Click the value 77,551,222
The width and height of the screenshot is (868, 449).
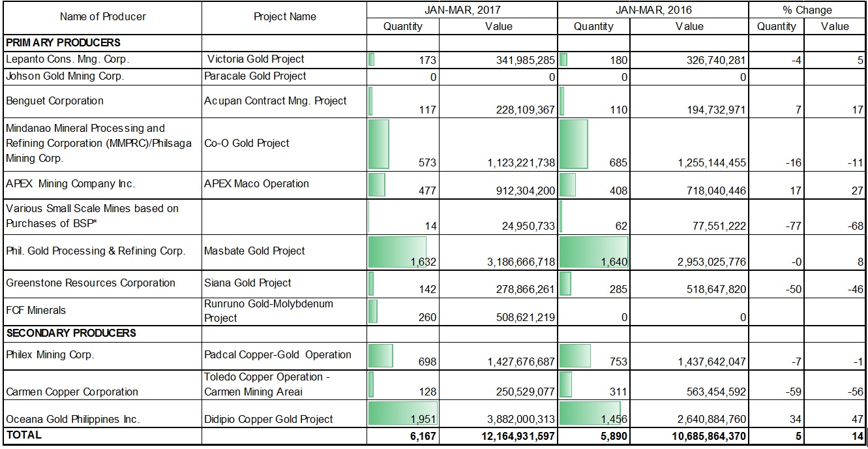coord(720,226)
